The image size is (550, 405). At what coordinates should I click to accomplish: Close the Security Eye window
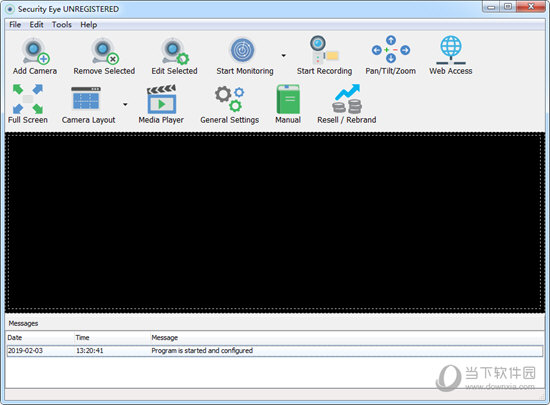[x=531, y=7]
